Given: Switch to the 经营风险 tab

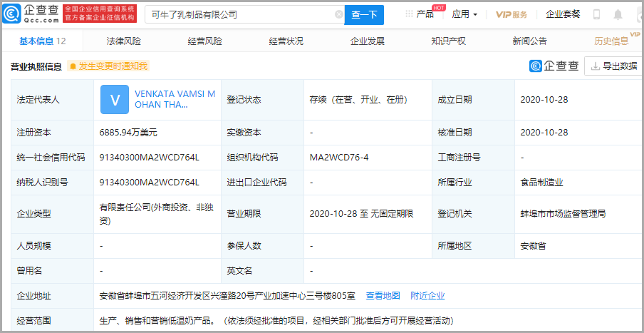Looking at the screenshot, I should click(205, 41).
